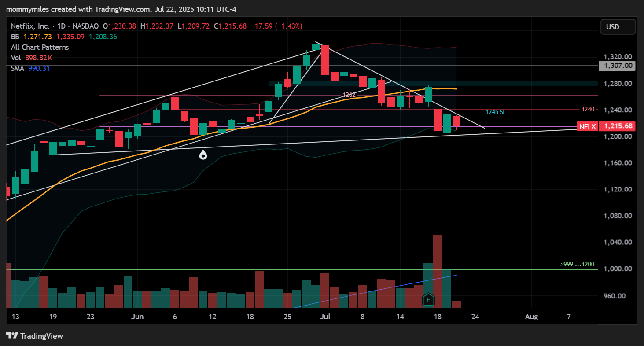Select the 1245 SL annotation text
Image resolution: width=644 pixels, height=346 pixels.
click(x=496, y=112)
